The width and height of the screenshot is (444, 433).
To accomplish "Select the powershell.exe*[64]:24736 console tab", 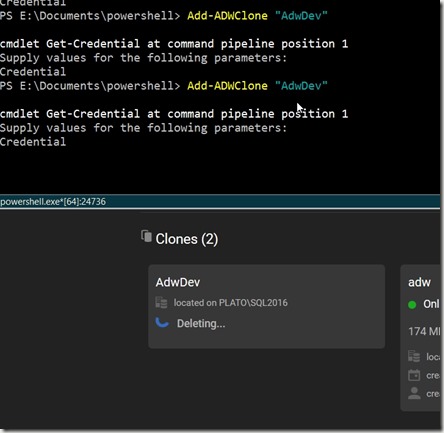I will (53, 202).
